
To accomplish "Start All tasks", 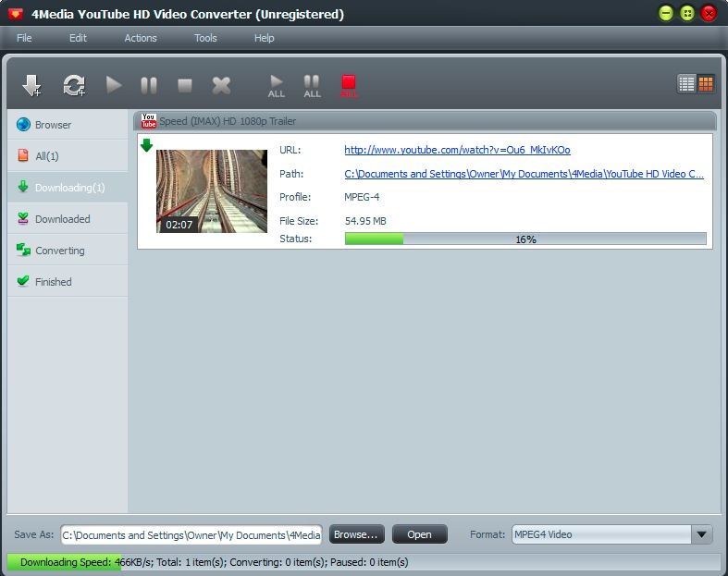I will (277, 86).
